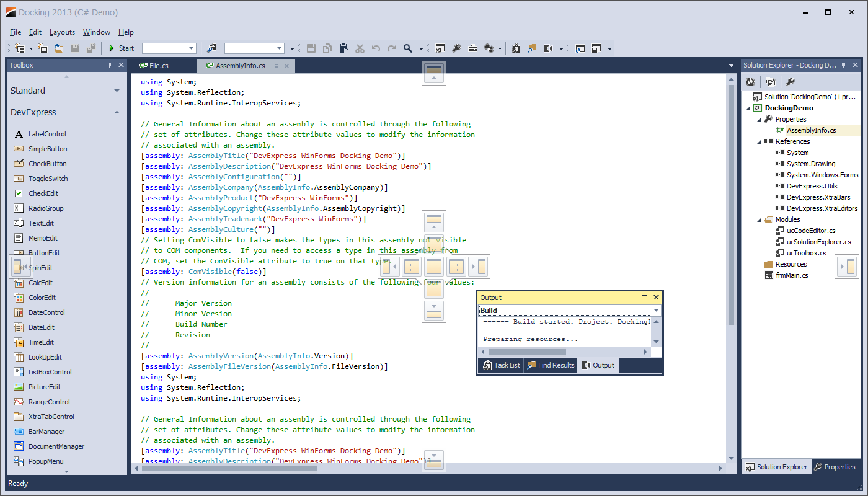
Task: Click Show All Files icon in Solution Explorer
Action: pos(770,82)
